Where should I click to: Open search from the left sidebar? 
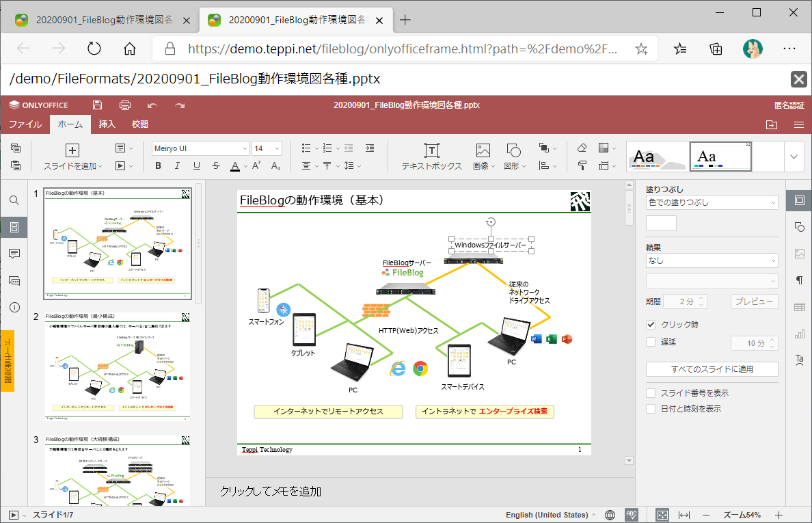[x=14, y=200]
